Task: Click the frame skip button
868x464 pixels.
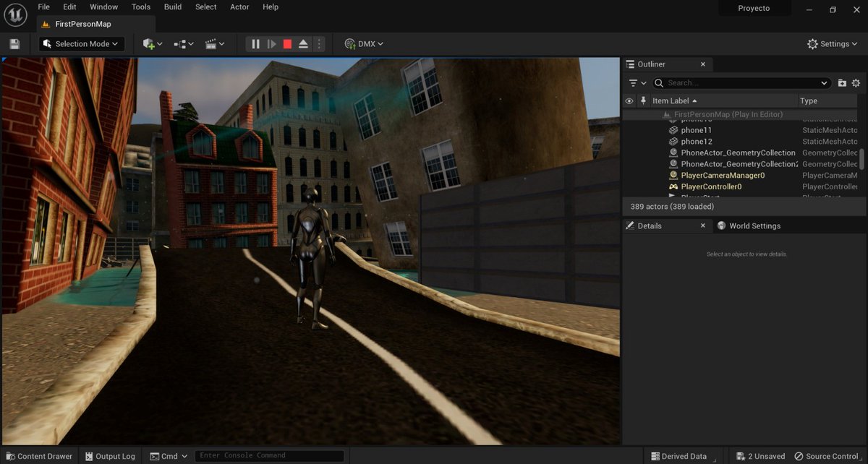Action: 271,44
